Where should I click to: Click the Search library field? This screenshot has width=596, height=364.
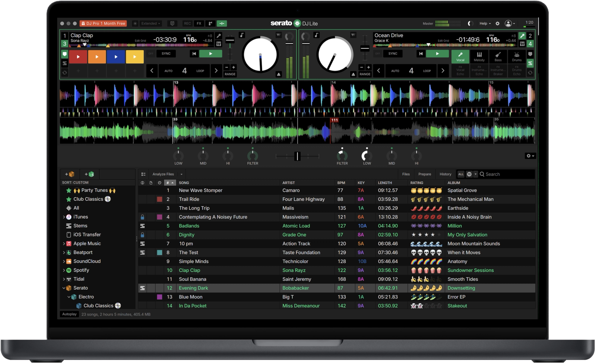tap(507, 174)
